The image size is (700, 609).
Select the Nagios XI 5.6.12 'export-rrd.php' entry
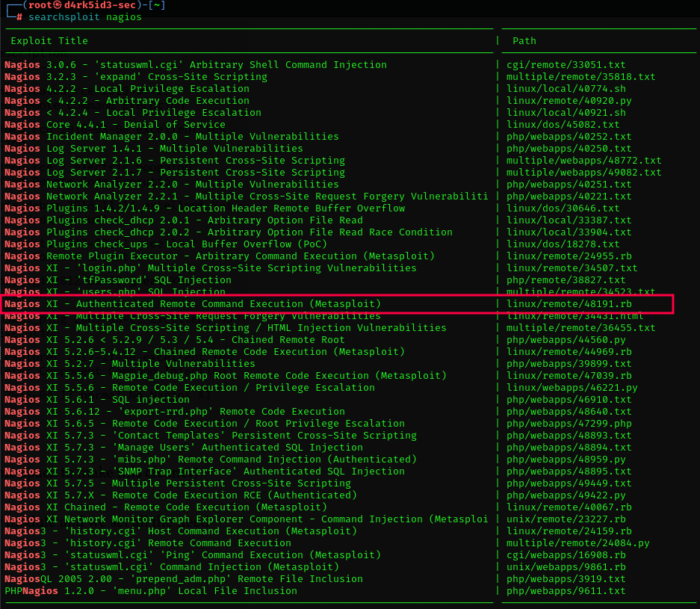point(175,412)
